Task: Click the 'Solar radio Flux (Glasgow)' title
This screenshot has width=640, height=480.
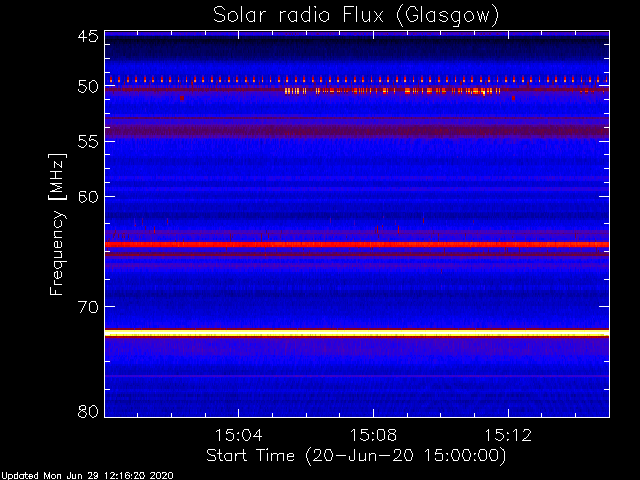Action: point(356,15)
